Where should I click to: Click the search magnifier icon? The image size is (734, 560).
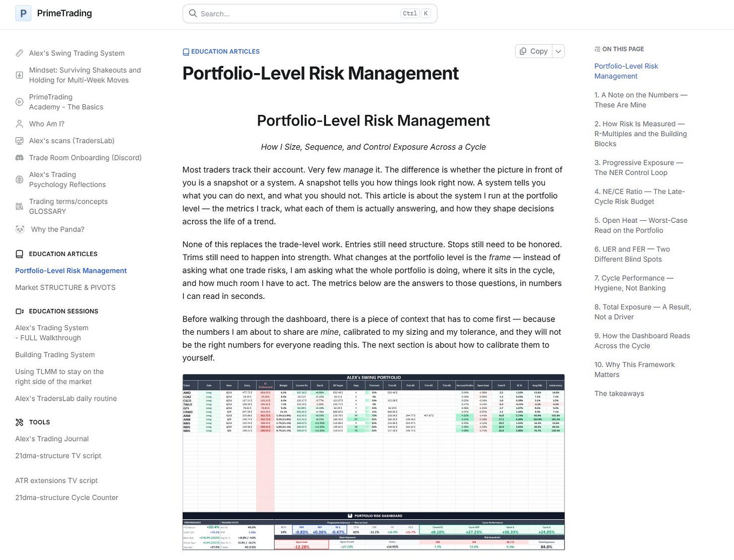[x=193, y=14]
